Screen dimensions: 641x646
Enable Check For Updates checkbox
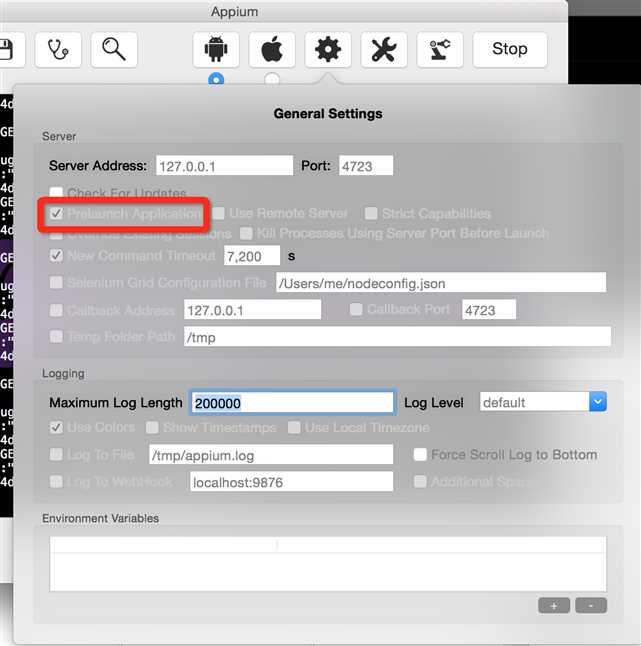pos(56,192)
